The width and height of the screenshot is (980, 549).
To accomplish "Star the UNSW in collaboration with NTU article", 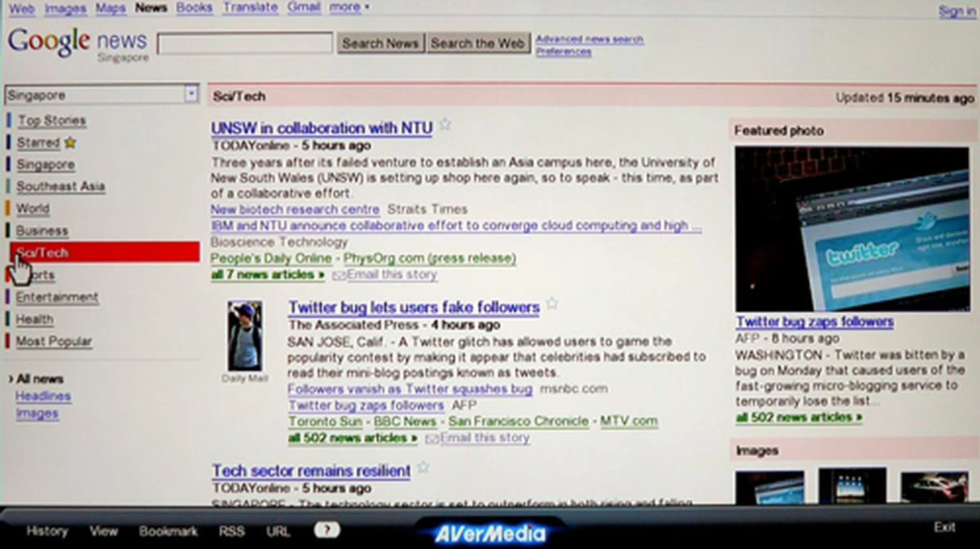I will click(x=445, y=125).
